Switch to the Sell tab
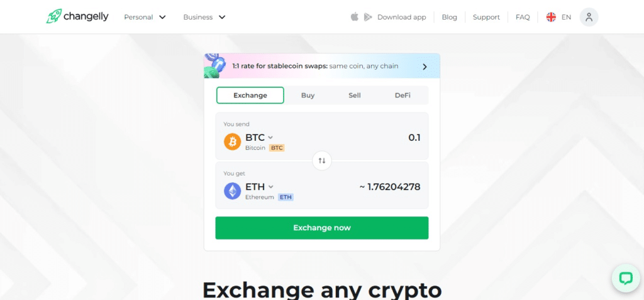Image resolution: width=644 pixels, height=300 pixels. coord(355,95)
